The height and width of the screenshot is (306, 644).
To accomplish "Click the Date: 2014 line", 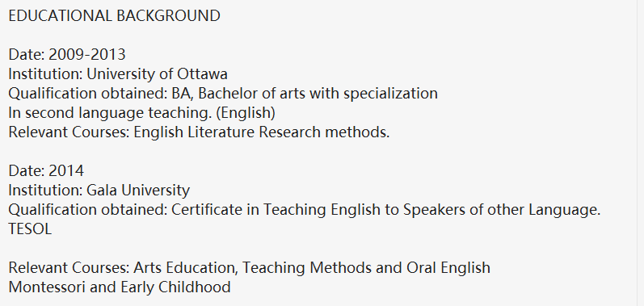I will (46, 171).
